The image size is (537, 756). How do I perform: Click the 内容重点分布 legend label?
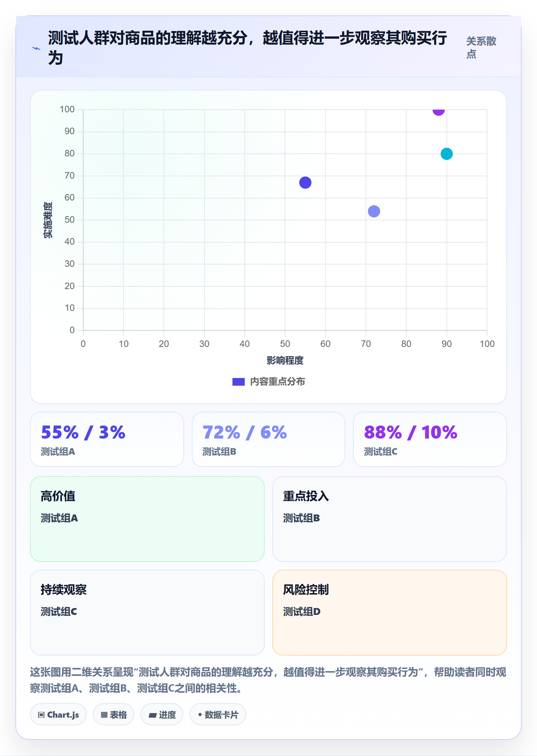(277, 382)
